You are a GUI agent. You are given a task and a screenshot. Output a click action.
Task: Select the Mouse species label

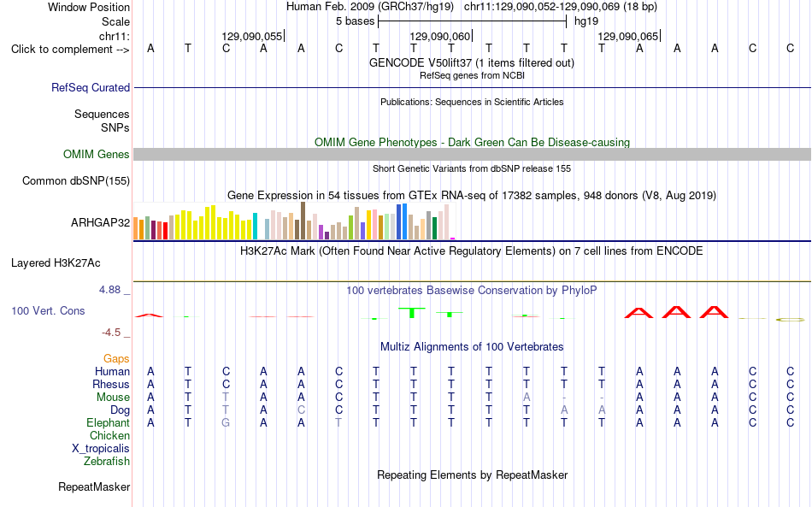click(113, 398)
